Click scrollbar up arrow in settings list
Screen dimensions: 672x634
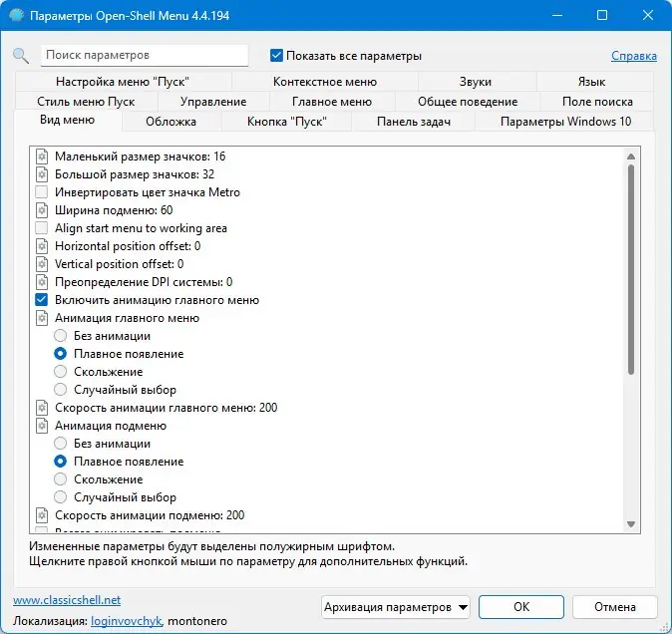pyautogui.click(x=631, y=157)
